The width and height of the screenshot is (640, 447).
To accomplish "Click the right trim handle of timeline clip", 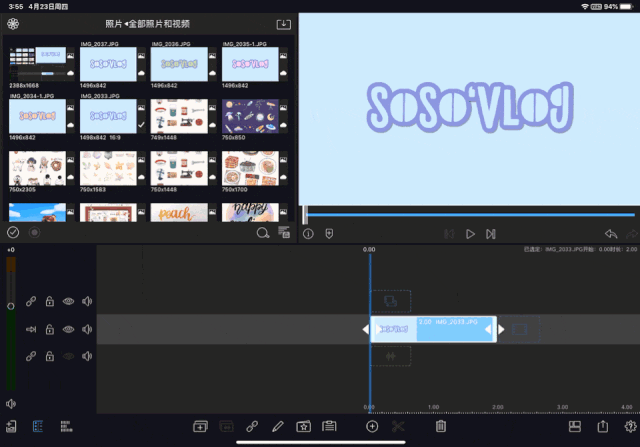I will pyautogui.click(x=501, y=329).
